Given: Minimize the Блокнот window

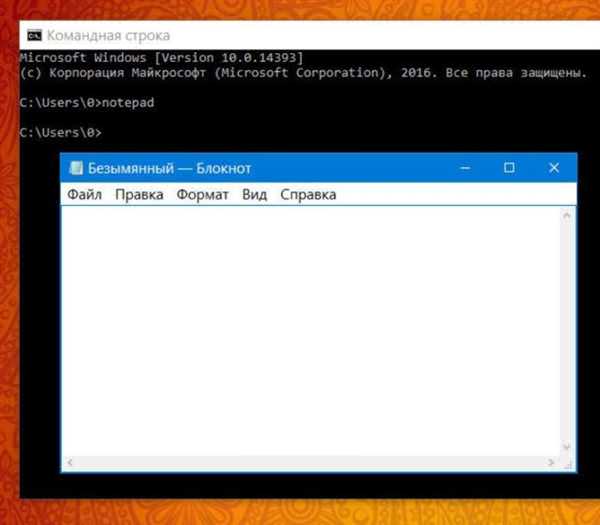Looking at the screenshot, I should click(x=465, y=168).
